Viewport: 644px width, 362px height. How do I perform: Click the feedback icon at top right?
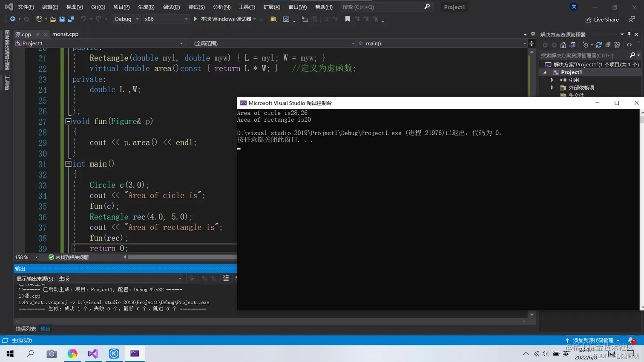[632, 19]
